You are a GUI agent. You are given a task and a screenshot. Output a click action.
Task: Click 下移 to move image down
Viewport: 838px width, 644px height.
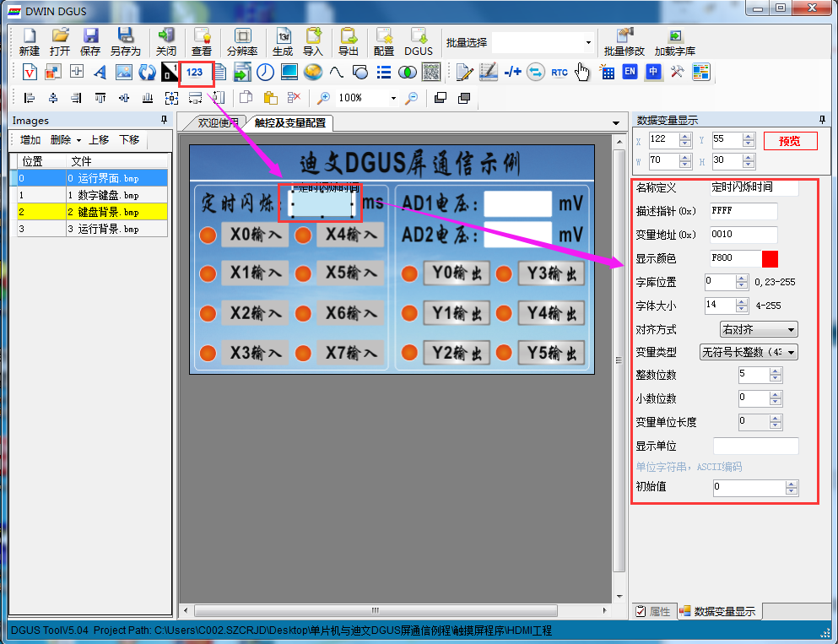pyautogui.click(x=129, y=140)
